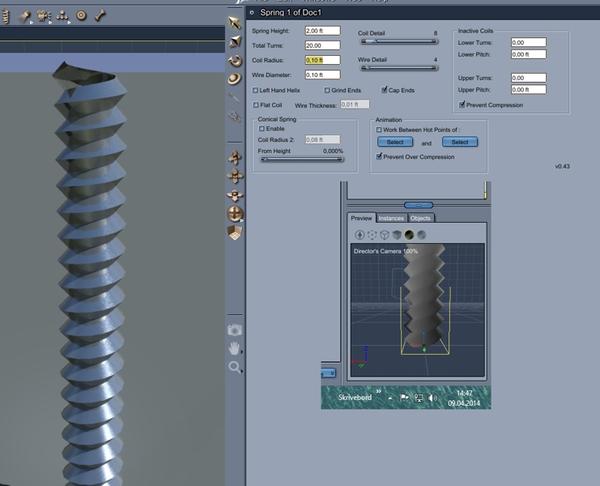Select the dimmed tool below the line tool
600x486 pixels.
tap(234, 116)
